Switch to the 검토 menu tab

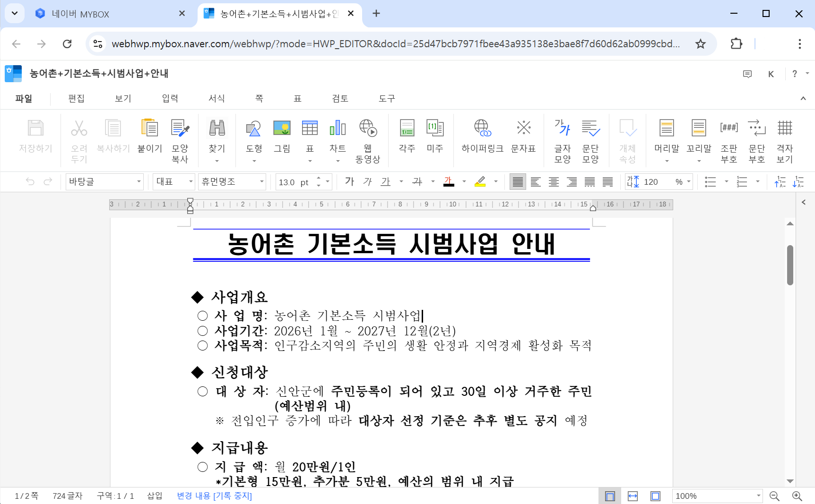(x=339, y=98)
